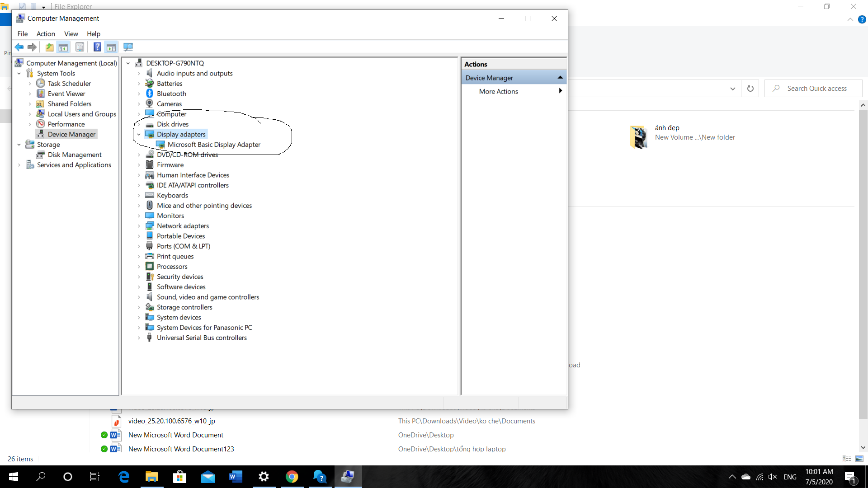868x488 pixels.
Task: Click the Refresh button in File Explorer
Action: (750, 89)
